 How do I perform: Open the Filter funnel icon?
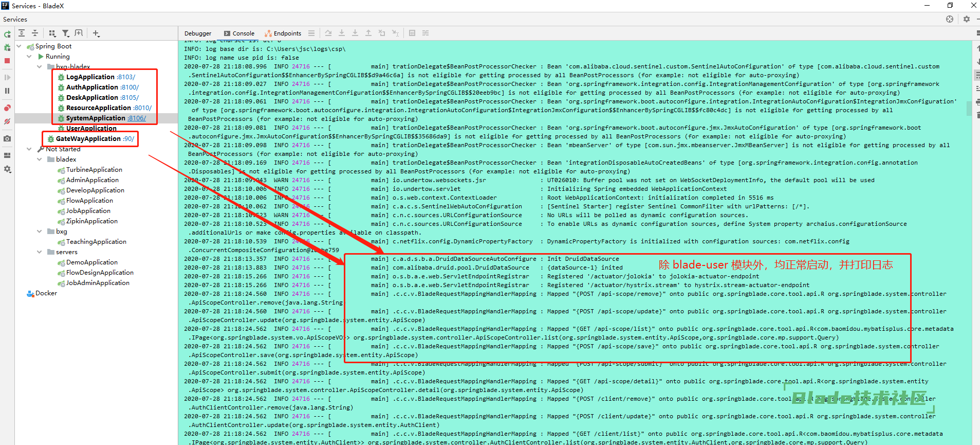[x=65, y=33]
